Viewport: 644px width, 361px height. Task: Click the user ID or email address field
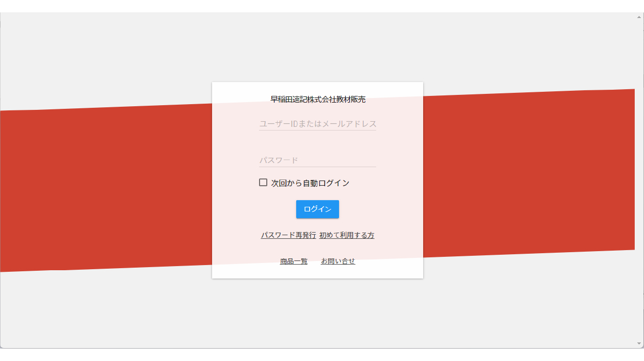(317, 124)
